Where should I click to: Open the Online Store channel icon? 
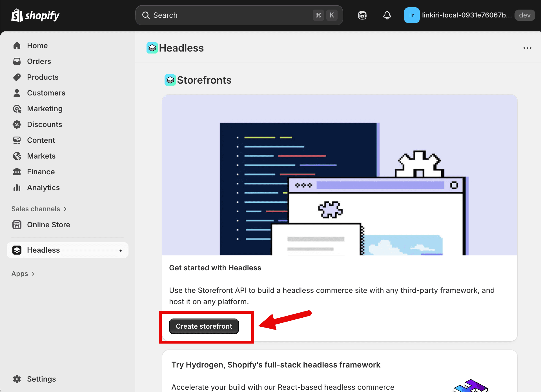pyautogui.click(x=17, y=224)
